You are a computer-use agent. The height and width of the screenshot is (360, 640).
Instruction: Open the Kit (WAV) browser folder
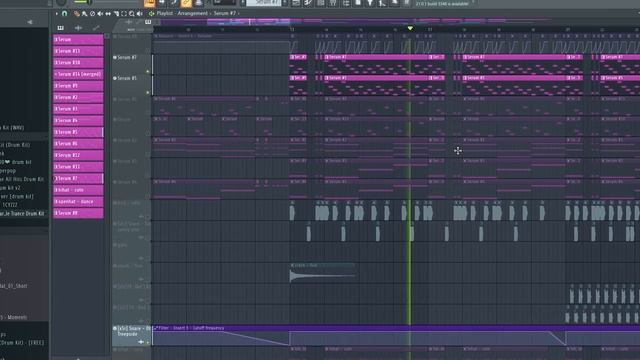(x=12, y=128)
